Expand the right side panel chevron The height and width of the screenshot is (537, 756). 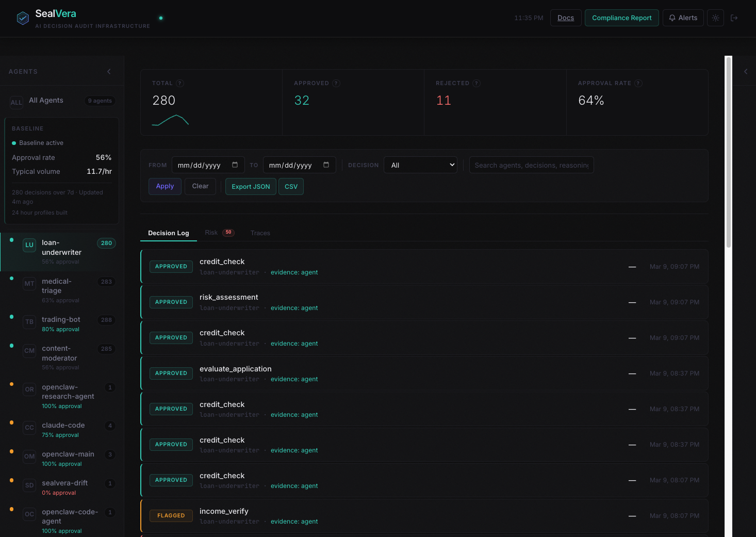tap(746, 72)
